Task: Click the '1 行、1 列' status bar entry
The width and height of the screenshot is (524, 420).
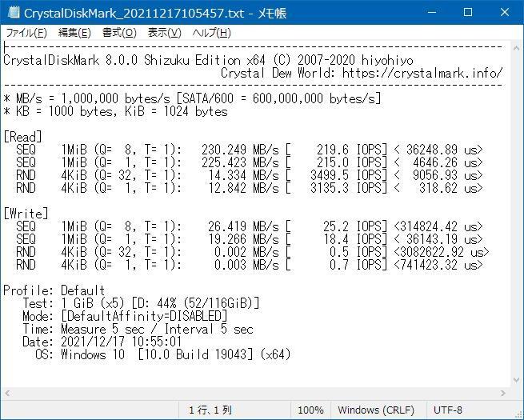Action: pos(210,410)
